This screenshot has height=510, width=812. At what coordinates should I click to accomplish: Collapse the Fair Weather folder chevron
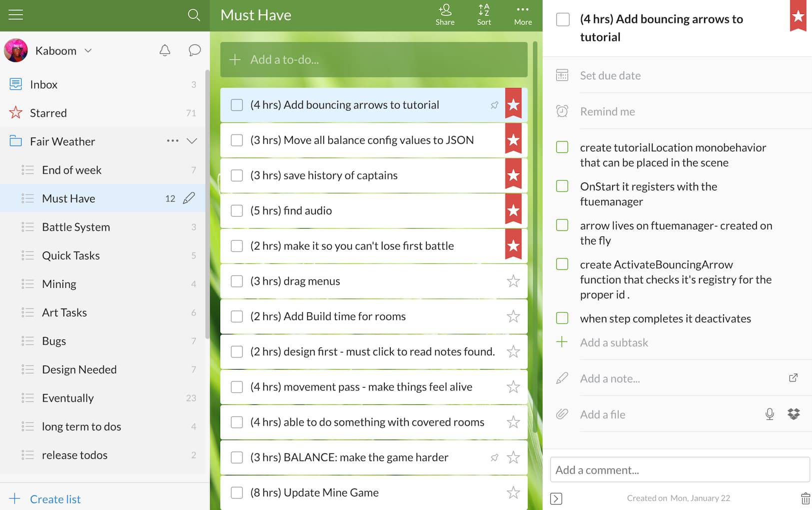(x=192, y=141)
